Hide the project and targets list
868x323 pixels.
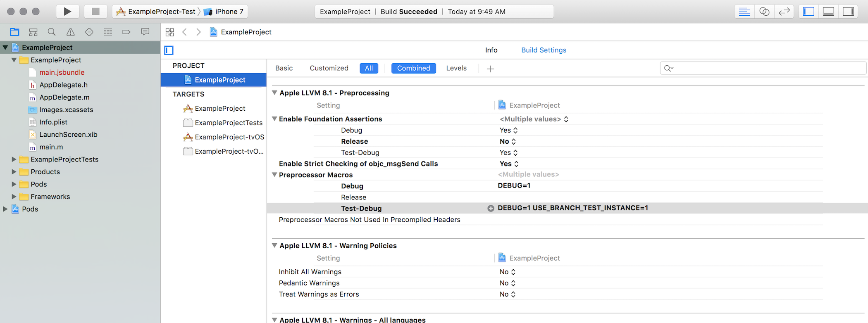coord(169,50)
